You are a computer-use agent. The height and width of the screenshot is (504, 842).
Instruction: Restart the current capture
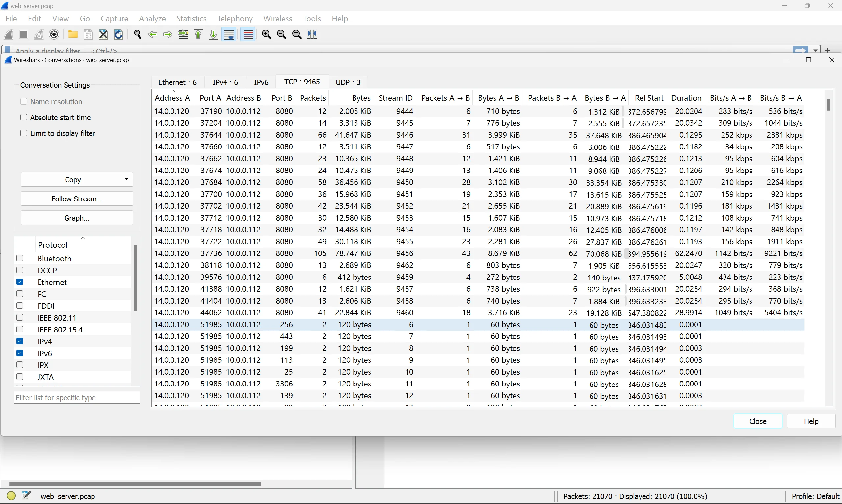pos(39,34)
